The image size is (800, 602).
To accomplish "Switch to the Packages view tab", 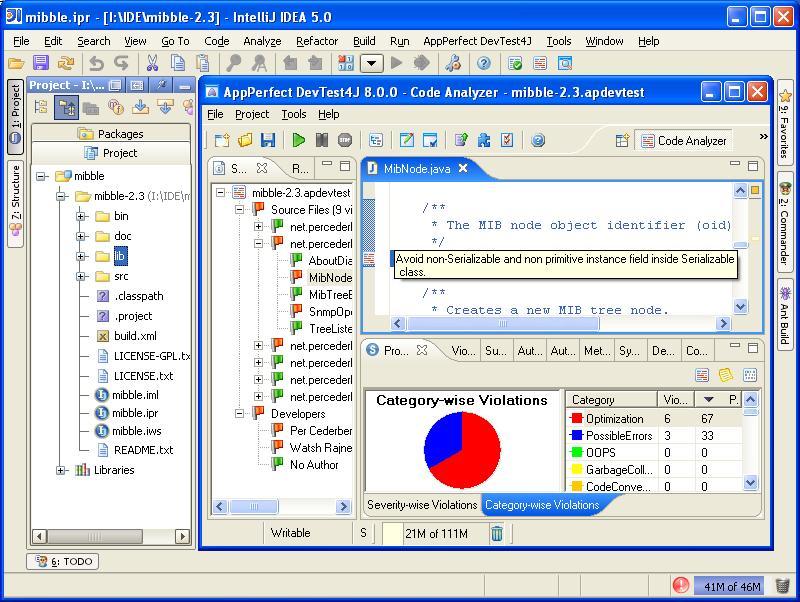I will (111, 134).
